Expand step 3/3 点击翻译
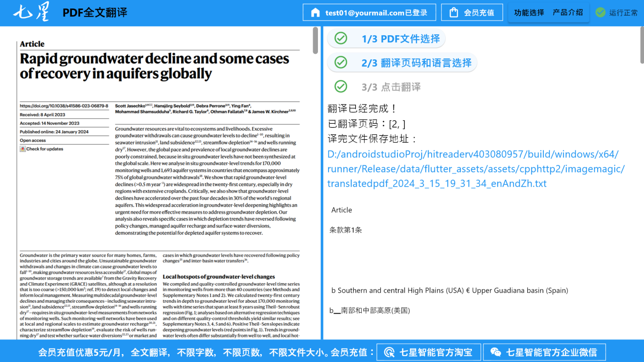The height and width of the screenshot is (362, 644). tap(391, 87)
